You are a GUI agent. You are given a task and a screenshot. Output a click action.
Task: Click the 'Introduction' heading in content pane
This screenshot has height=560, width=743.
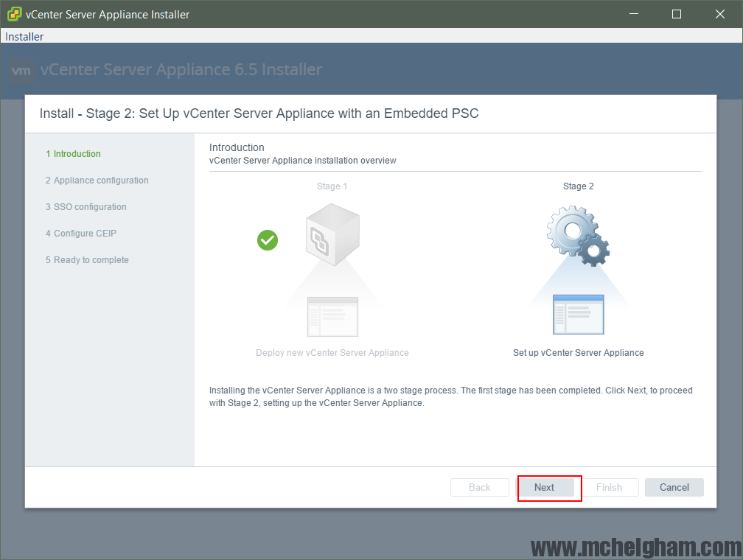[x=237, y=147]
